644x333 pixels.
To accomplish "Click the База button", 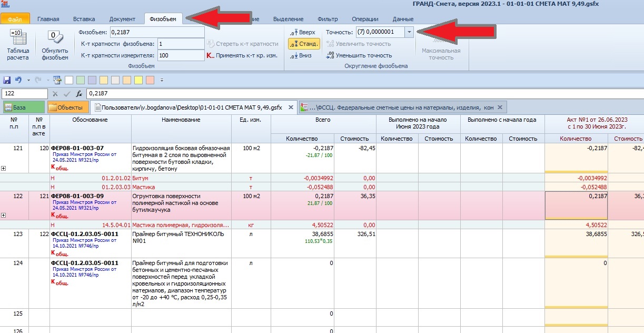I will pyautogui.click(x=24, y=107).
